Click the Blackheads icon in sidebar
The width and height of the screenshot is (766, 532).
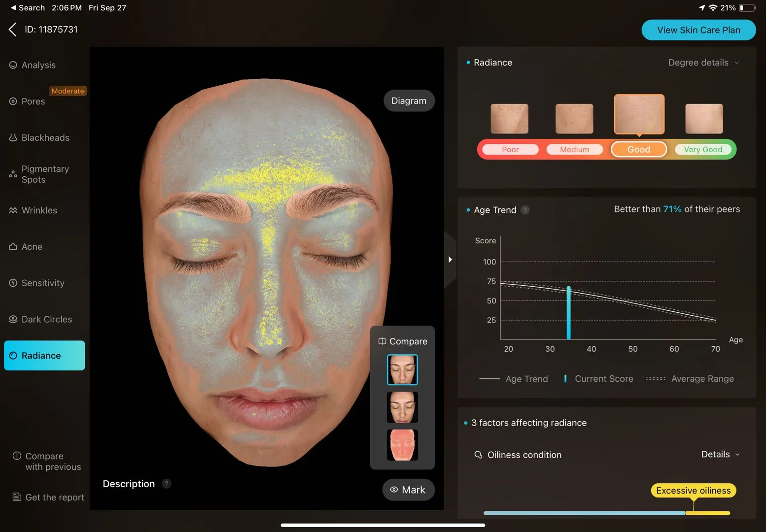coord(13,137)
